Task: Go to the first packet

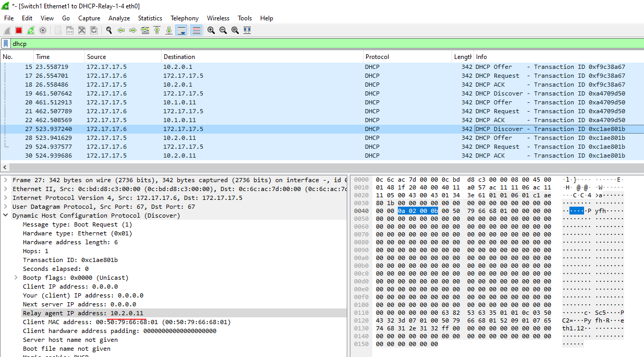Action: point(157,31)
